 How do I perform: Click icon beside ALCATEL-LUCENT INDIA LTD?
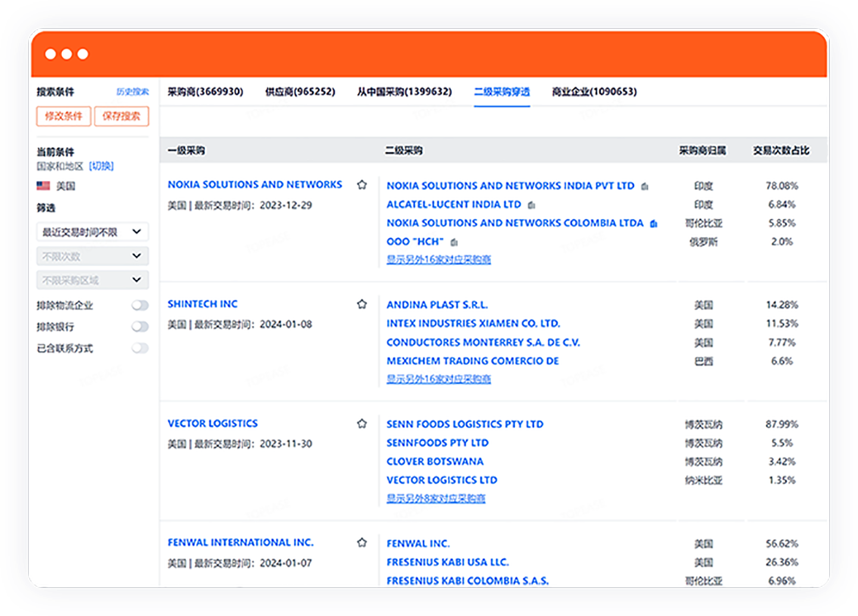coord(531,205)
